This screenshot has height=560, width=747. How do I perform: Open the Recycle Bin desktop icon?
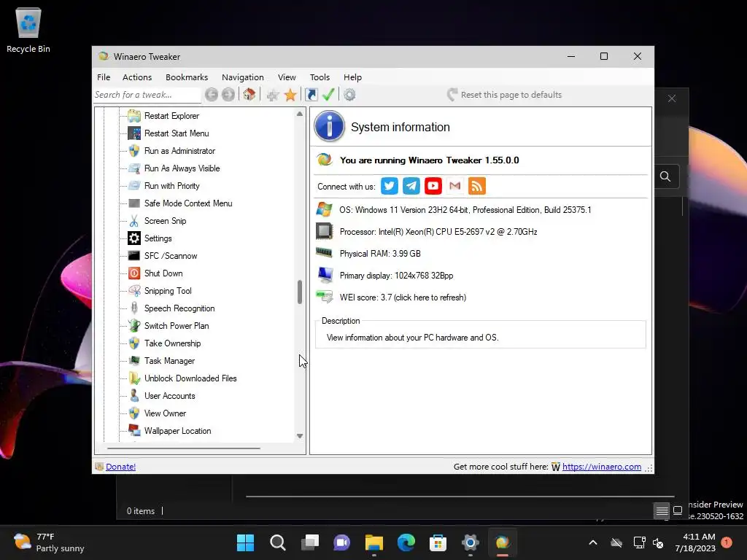[x=28, y=31]
